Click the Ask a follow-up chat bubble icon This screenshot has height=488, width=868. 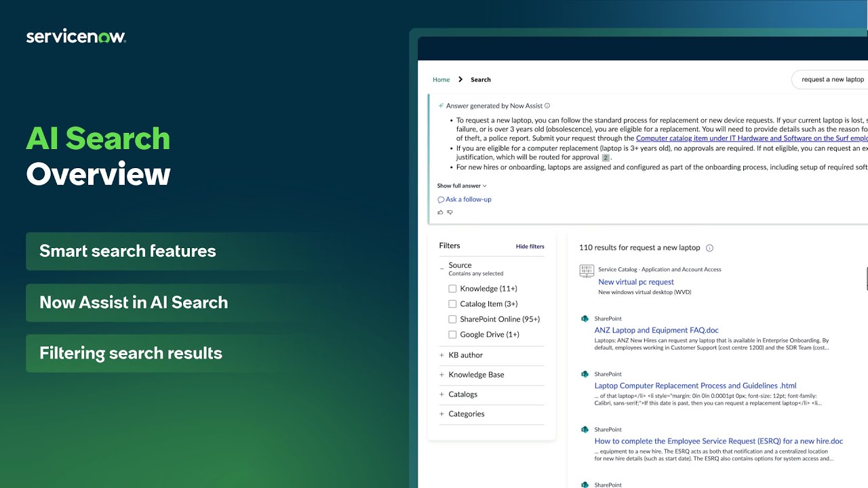point(441,199)
